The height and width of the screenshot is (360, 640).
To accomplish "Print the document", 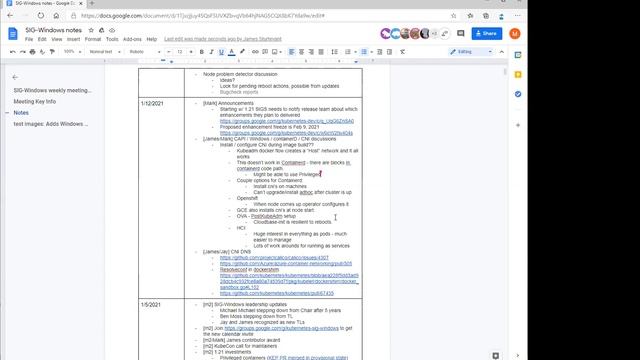I will [33, 52].
